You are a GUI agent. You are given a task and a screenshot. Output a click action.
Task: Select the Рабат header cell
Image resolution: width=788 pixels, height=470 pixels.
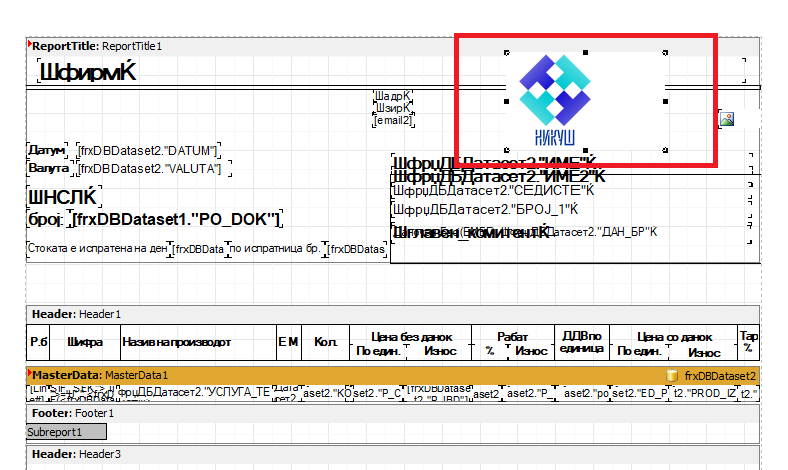coord(513,337)
